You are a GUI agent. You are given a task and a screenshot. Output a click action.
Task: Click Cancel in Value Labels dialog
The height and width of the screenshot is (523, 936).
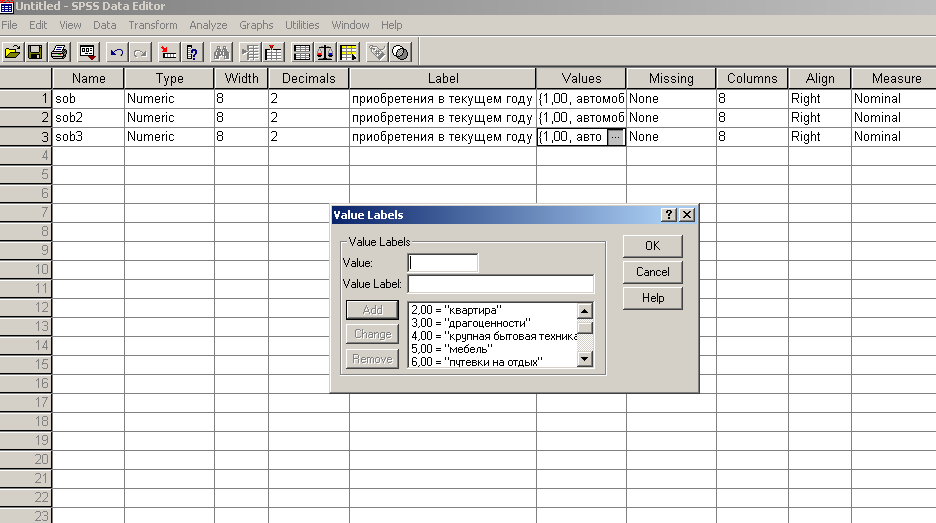(652, 272)
